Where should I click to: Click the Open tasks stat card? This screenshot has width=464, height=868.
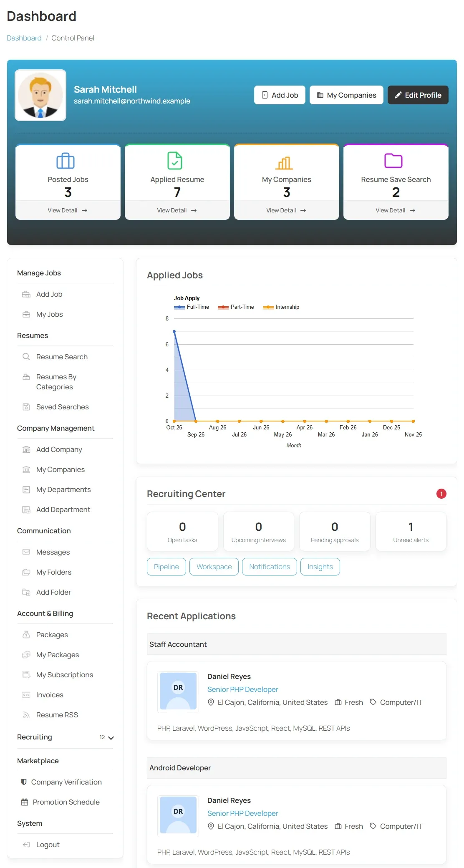pyautogui.click(x=182, y=532)
